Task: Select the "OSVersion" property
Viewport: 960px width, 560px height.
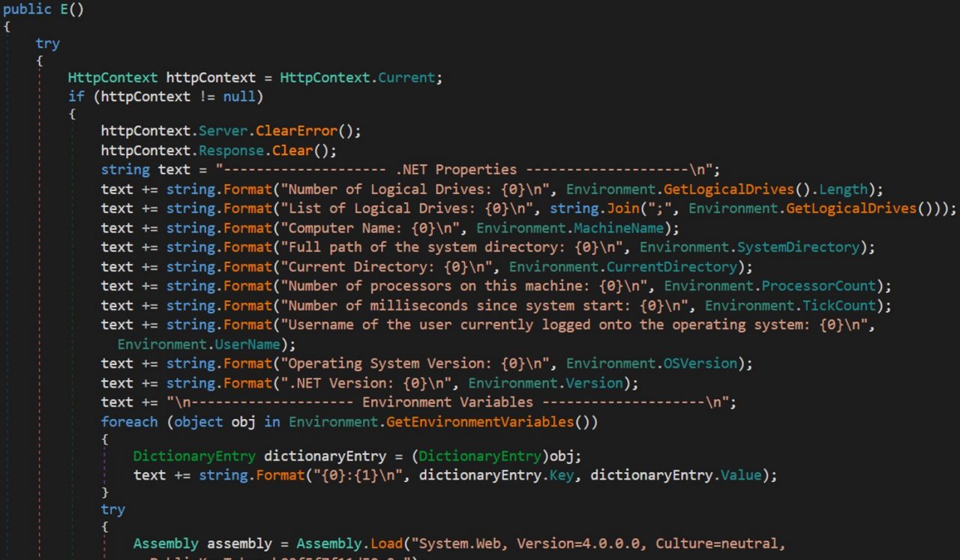Action: (700, 364)
